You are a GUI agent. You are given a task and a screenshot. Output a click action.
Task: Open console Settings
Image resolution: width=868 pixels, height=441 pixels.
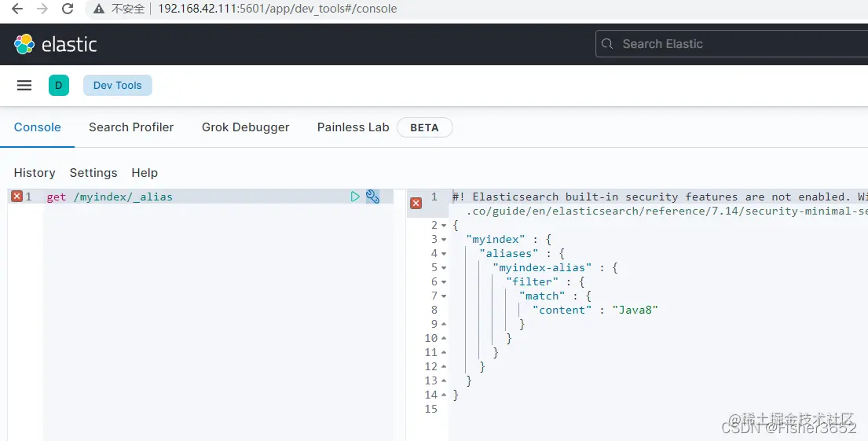(93, 173)
